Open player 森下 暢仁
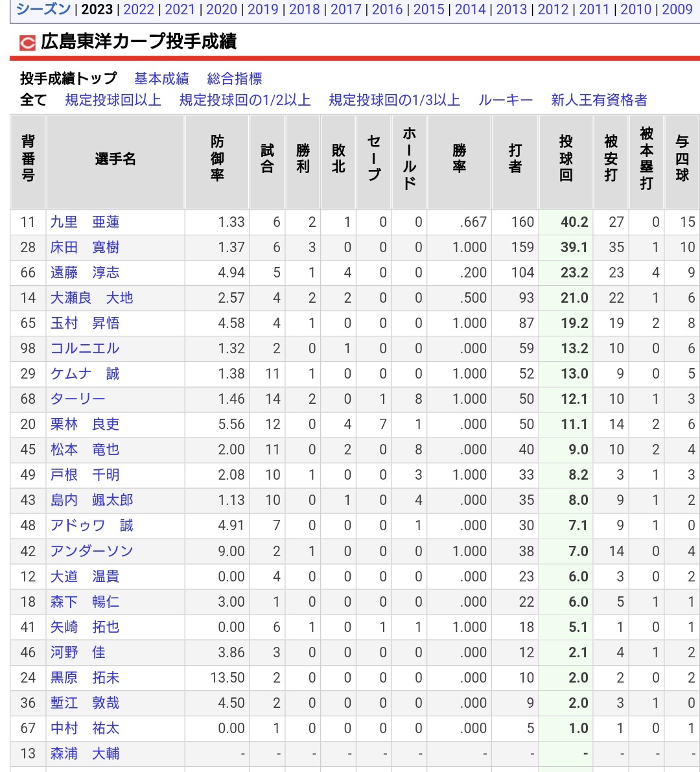This screenshot has height=772, width=700. 85,602
